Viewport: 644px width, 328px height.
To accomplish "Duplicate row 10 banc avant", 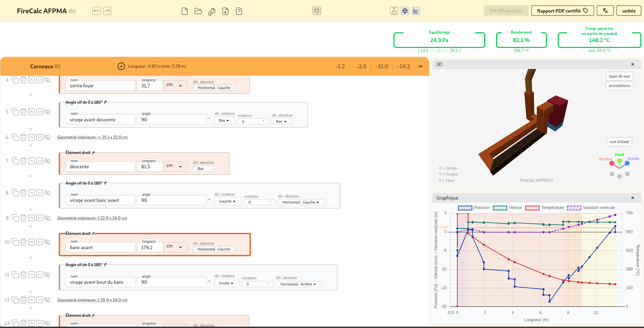I will [x=15, y=242].
